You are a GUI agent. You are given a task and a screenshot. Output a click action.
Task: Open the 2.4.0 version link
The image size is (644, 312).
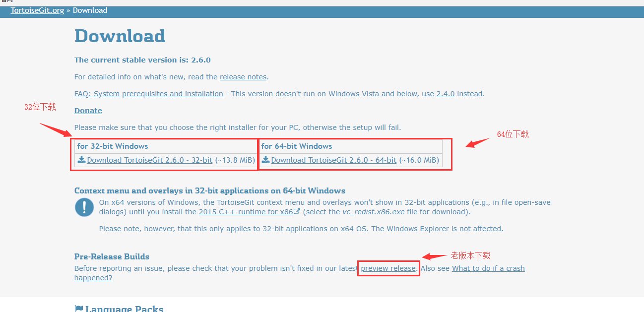pyautogui.click(x=446, y=94)
